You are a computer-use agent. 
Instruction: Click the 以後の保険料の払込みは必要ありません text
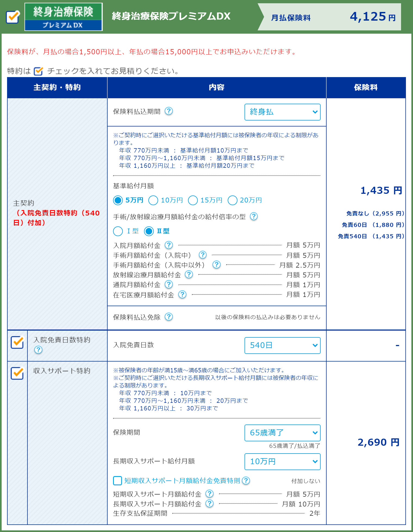tap(268, 317)
